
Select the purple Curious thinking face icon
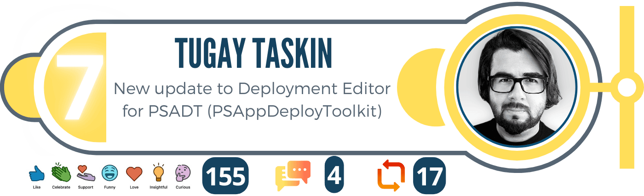(x=183, y=173)
